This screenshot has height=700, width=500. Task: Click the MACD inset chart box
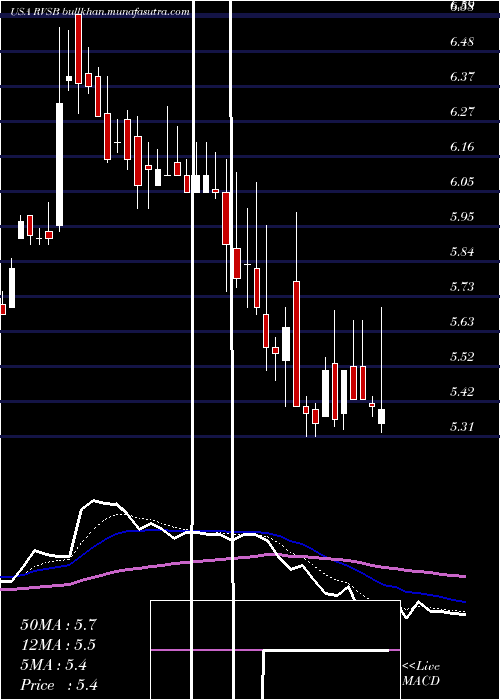pyautogui.click(x=275, y=650)
